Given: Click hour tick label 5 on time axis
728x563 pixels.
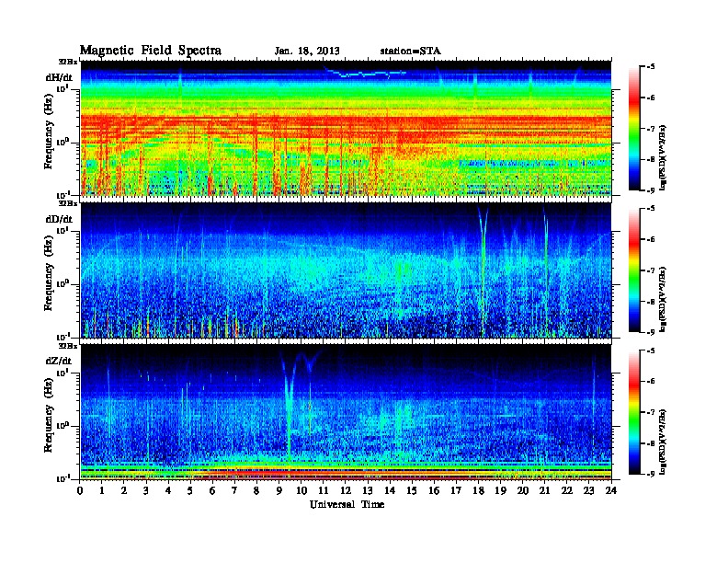Looking at the screenshot, I should (x=190, y=490).
